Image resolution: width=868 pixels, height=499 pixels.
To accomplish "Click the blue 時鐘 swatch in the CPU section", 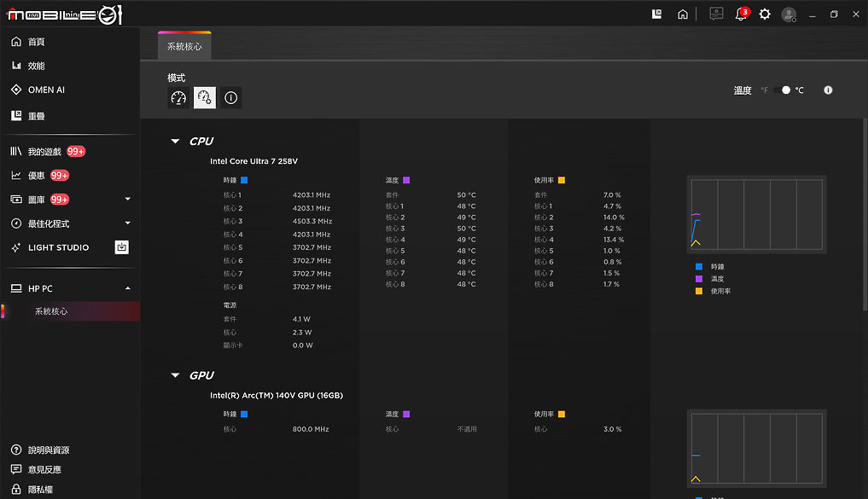I will click(244, 180).
